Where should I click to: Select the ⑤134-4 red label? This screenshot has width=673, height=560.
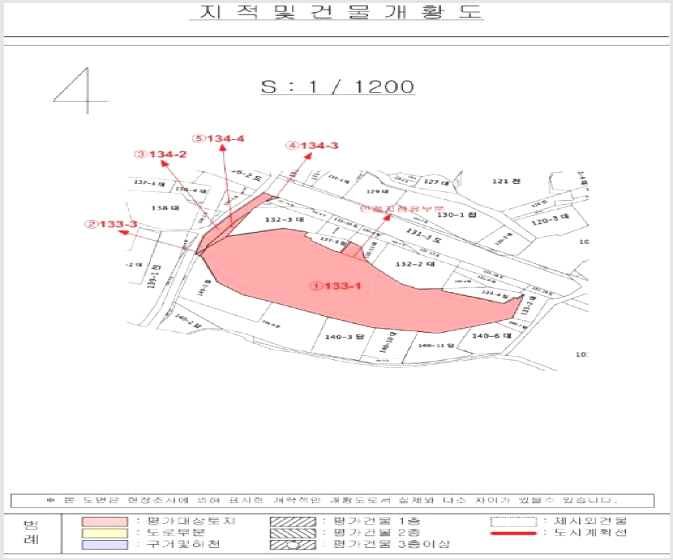click(x=218, y=138)
